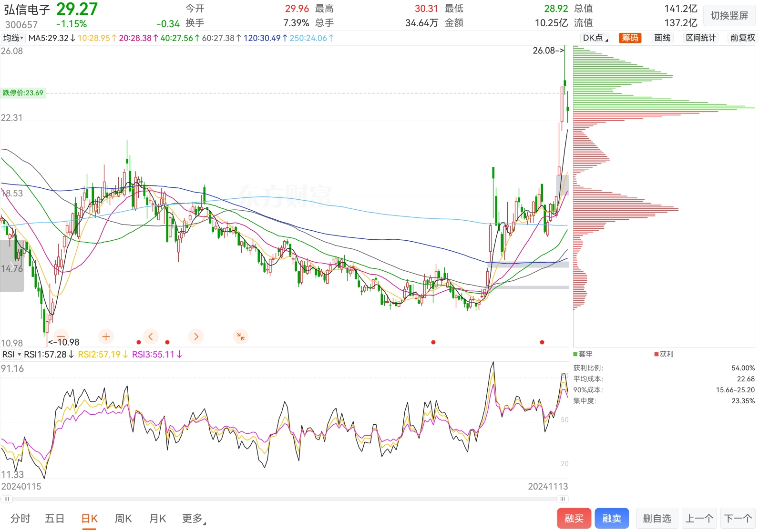Click the right handle of timeline range slider
The width and height of the screenshot is (759, 532).
coord(563,499)
